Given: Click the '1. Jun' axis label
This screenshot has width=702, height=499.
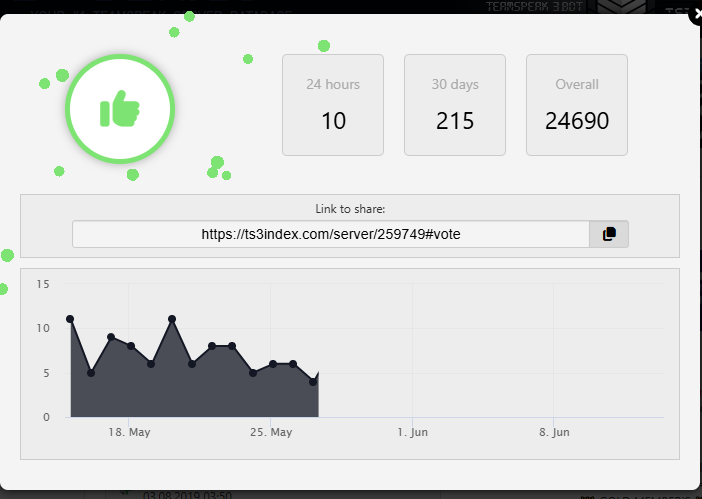Looking at the screenshot, I should pyautogui.click(x=412, y=432).
